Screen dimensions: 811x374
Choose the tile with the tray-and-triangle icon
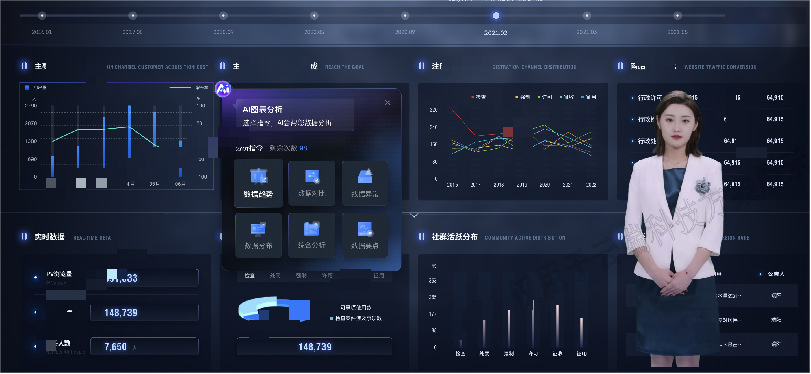365,183
